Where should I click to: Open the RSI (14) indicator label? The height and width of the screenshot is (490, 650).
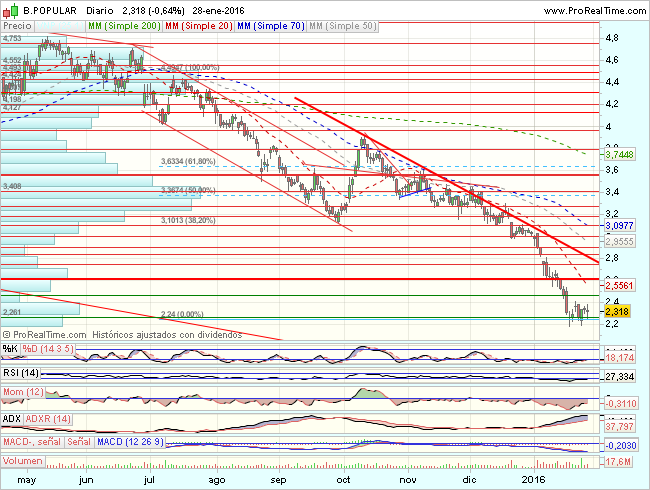tap(21, 373)
